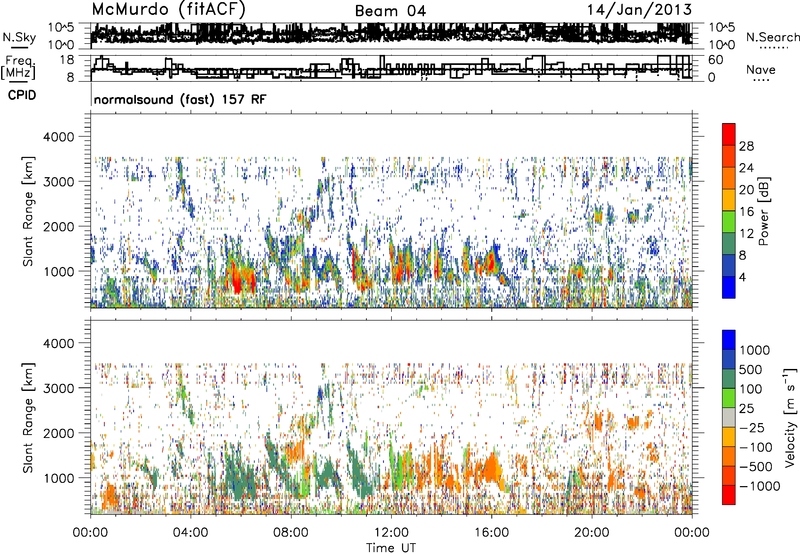Viewport: 800px width, 554px height.
Task: Pick the Velocity segment between 500 and 1000
Action: tap(729, 359)
